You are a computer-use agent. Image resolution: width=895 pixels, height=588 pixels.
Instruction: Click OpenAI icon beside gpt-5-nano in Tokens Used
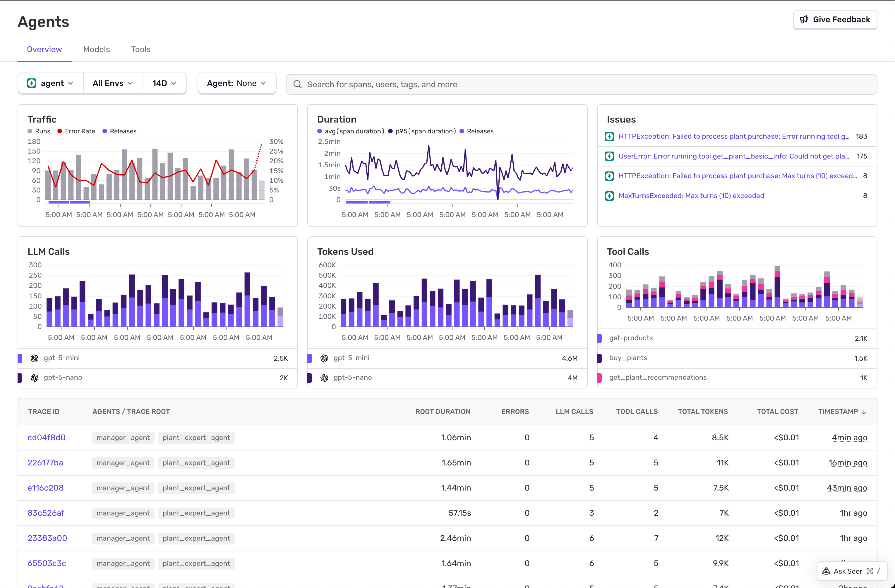324,377
